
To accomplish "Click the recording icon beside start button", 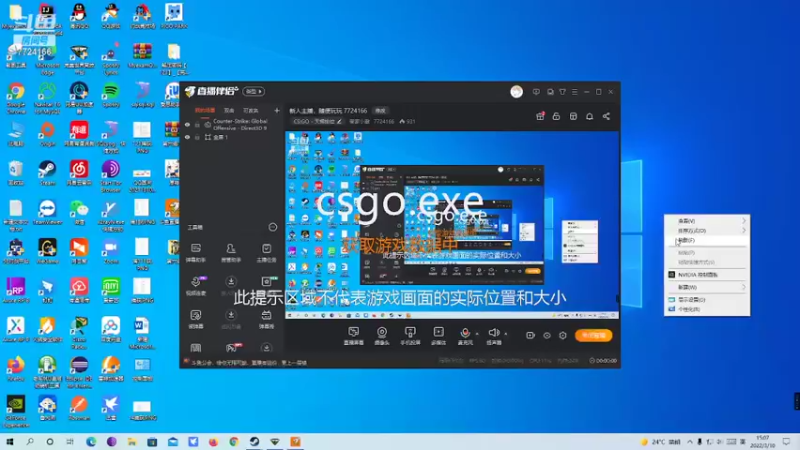I will pos(530,335).
